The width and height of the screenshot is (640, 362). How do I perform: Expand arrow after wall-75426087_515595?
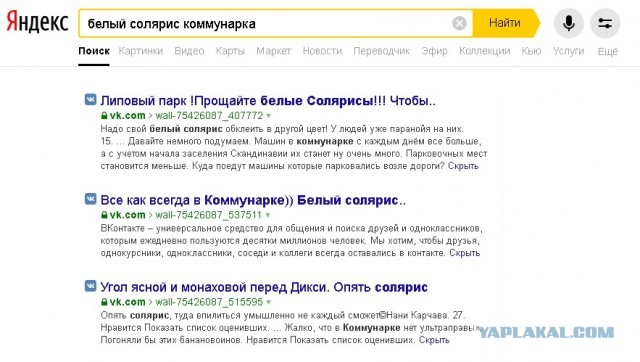(x=269, y=303)
